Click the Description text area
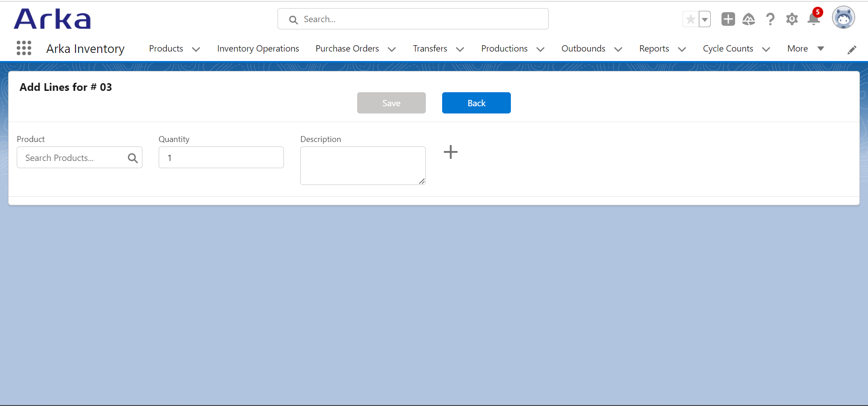 click(x=363, y=165)
